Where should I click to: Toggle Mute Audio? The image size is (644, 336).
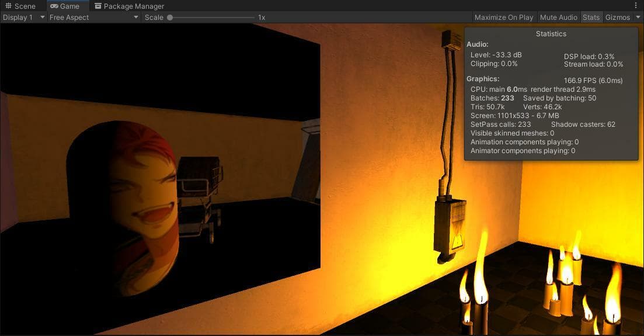559,18
